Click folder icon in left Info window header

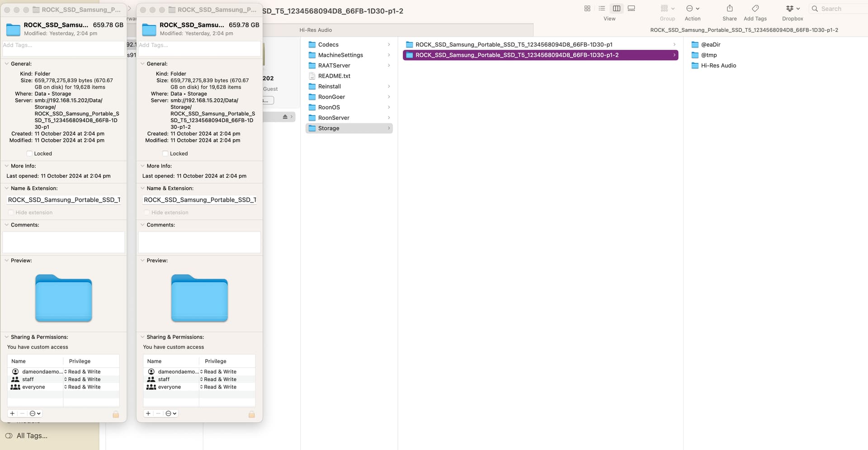pyautogui.click(x=13, y=29)
